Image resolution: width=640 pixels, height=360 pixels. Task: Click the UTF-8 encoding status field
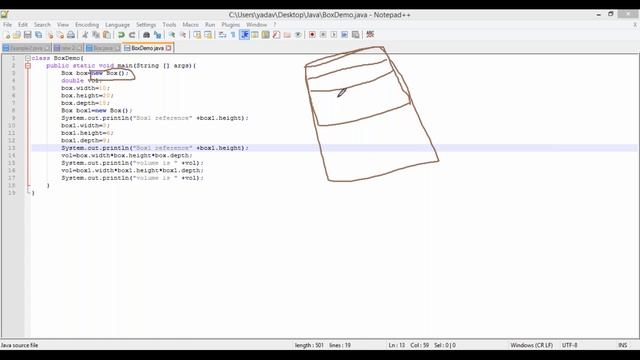570,345
